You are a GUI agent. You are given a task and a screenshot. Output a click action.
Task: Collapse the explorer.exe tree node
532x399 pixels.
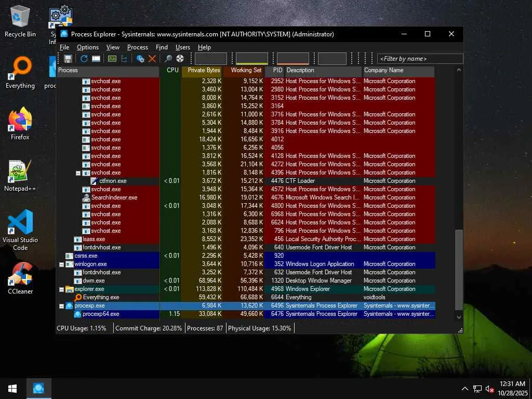tap(61, 289)
